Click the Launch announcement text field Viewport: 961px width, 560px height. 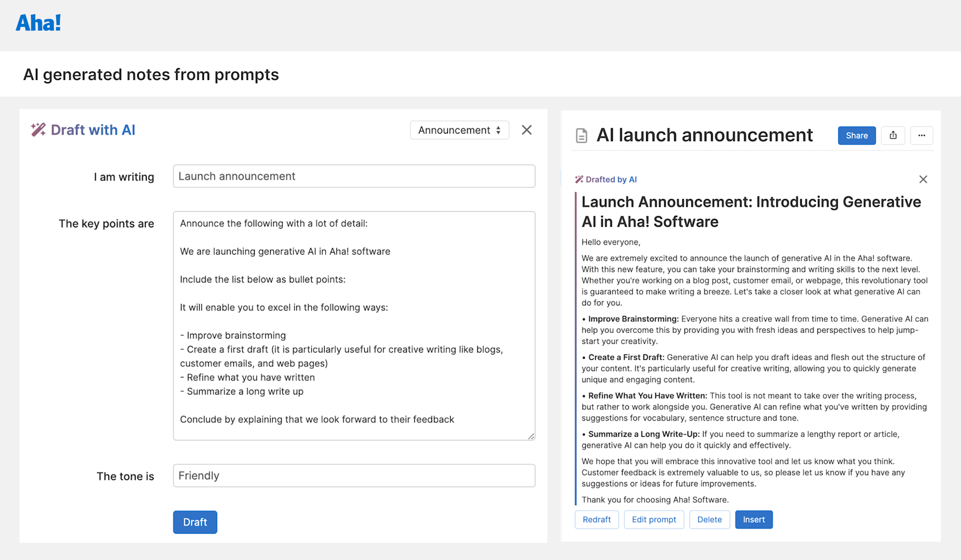pyautogui.click(x=353, y=176)
